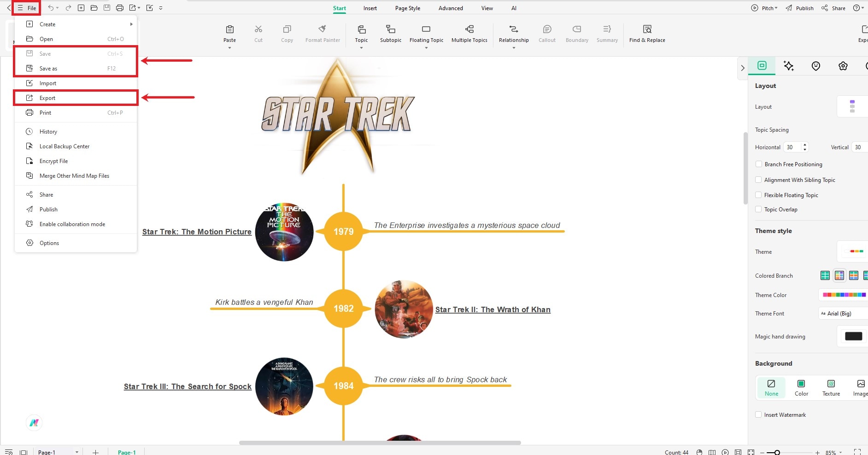The height and width of the screenshot is (455, 868).
Task: Switch to the Advanced tab
Action: [451, 8]
